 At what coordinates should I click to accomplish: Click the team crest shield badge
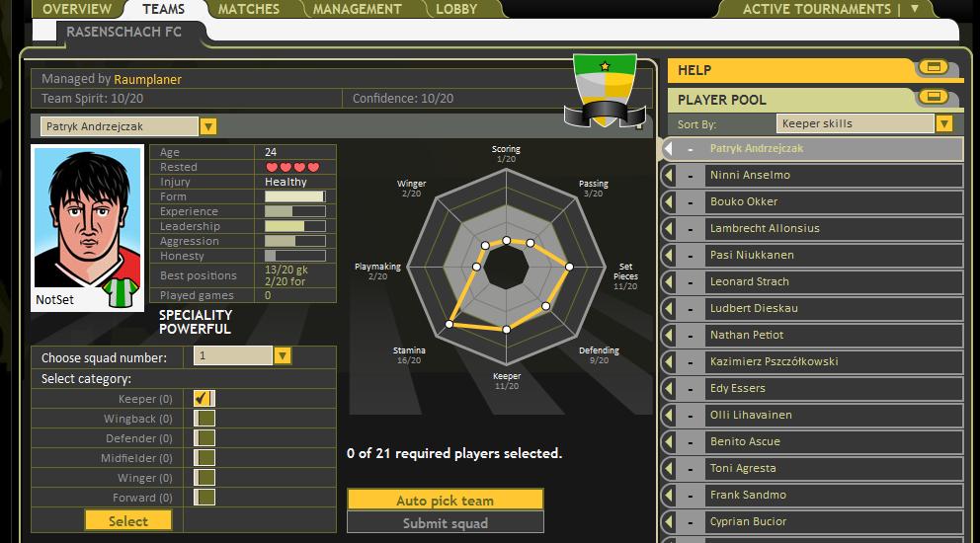coord(604,91)
